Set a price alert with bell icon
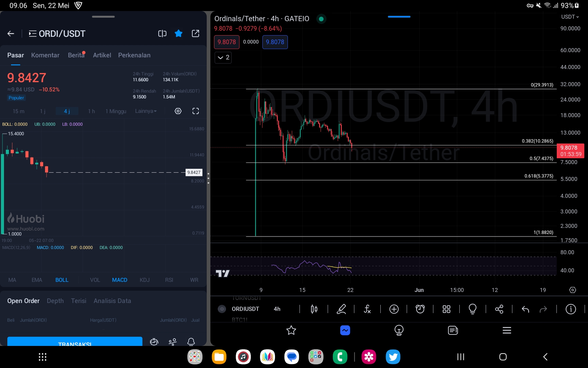588x368 pixels. point(191,342)
